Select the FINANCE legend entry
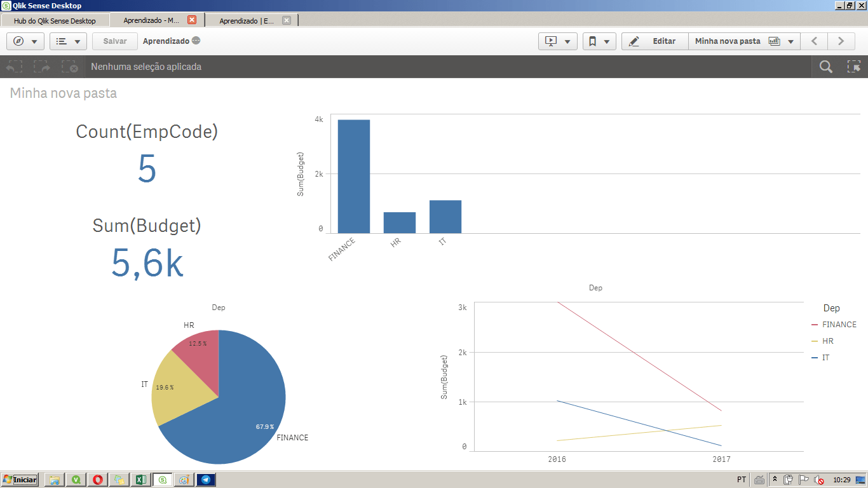868x488 pixels. pyautogui.click(x=839, y=324)
